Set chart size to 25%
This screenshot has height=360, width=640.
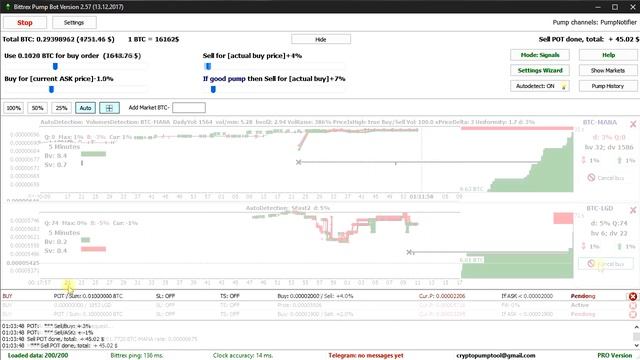tap(62, 108)
